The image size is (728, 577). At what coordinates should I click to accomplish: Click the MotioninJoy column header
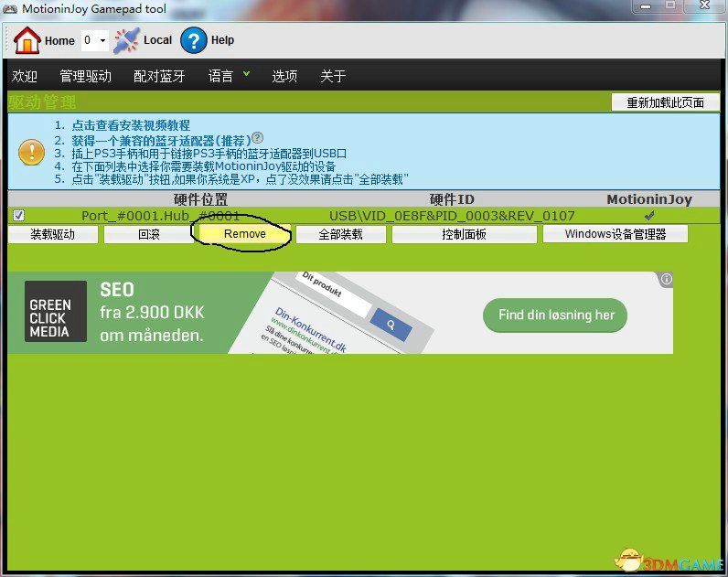click(x=649, y=199)
